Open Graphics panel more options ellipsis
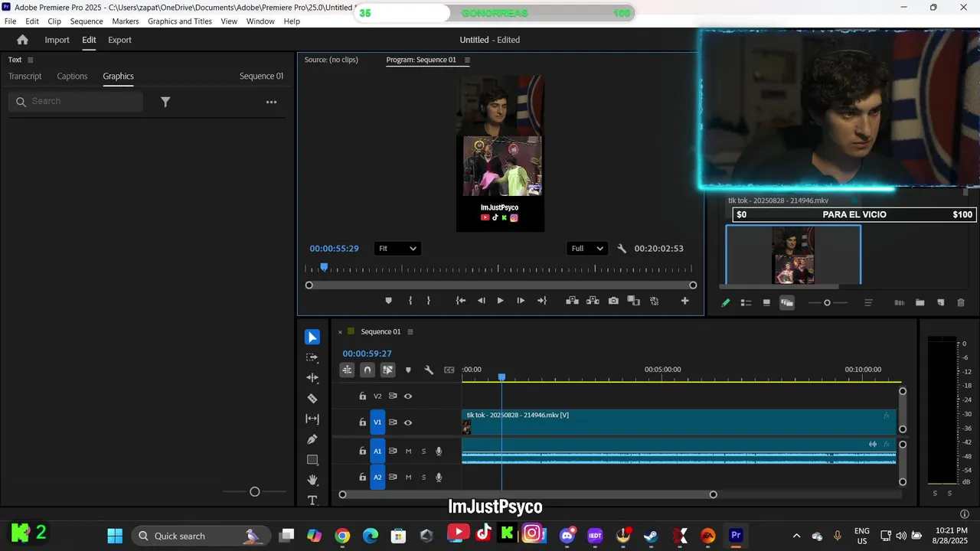980x551 pixels. [271, 102]
